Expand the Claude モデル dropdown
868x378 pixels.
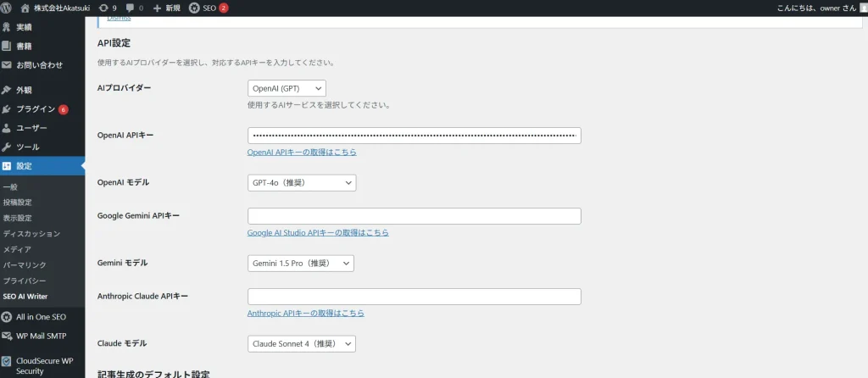[301, 343]
